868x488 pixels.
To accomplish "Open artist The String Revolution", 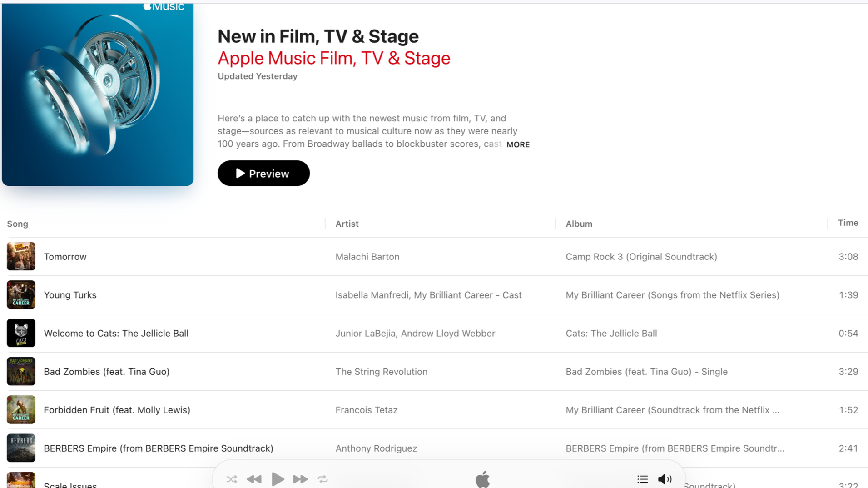I will (382, 372).
